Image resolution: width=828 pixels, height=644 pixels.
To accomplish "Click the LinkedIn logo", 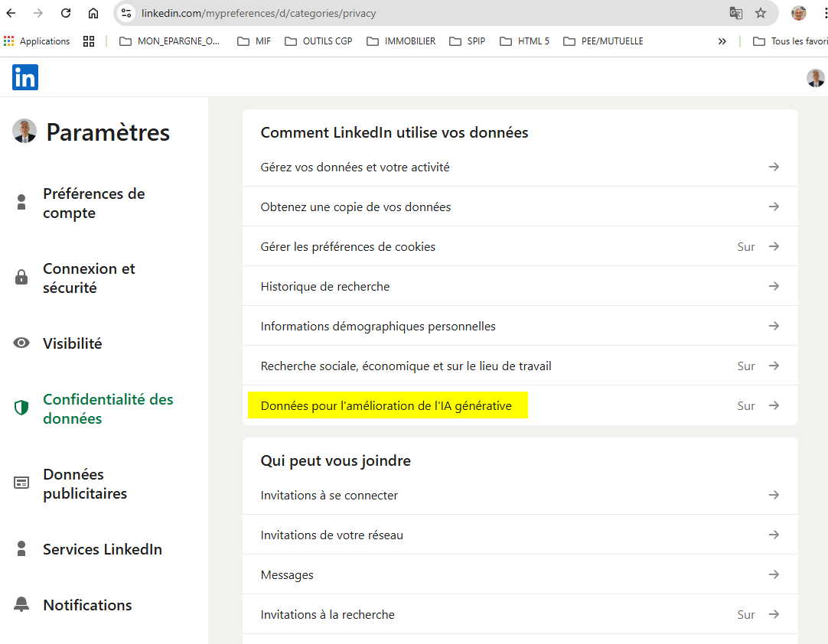I will pos(24,77).
